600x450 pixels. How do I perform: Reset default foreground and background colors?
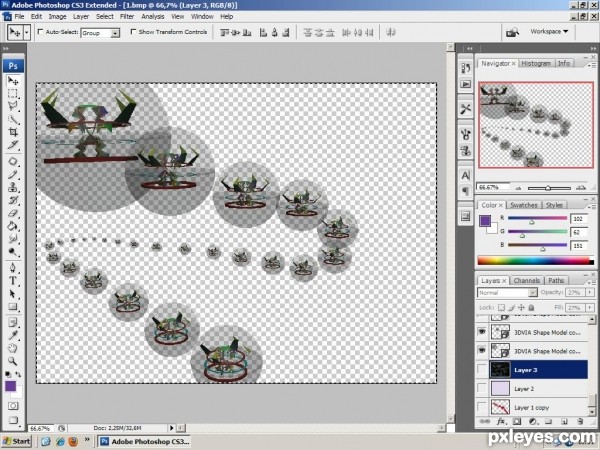[8, 375]
